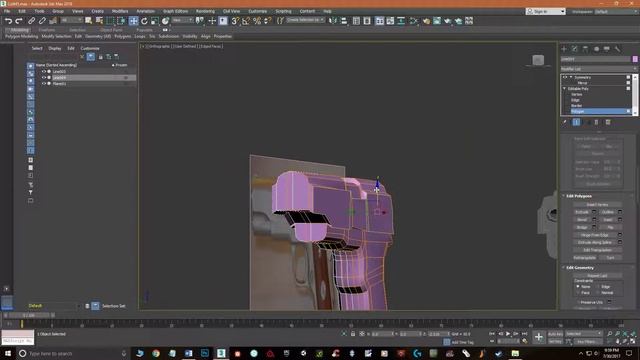Click the Redo arrow in the main toolbar

coord(19,21)
